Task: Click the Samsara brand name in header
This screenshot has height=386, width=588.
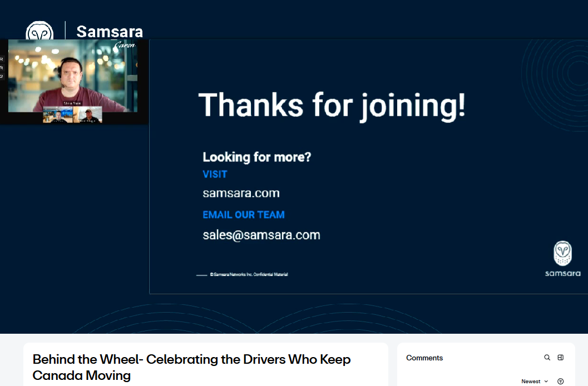Action: coord(110,32)
